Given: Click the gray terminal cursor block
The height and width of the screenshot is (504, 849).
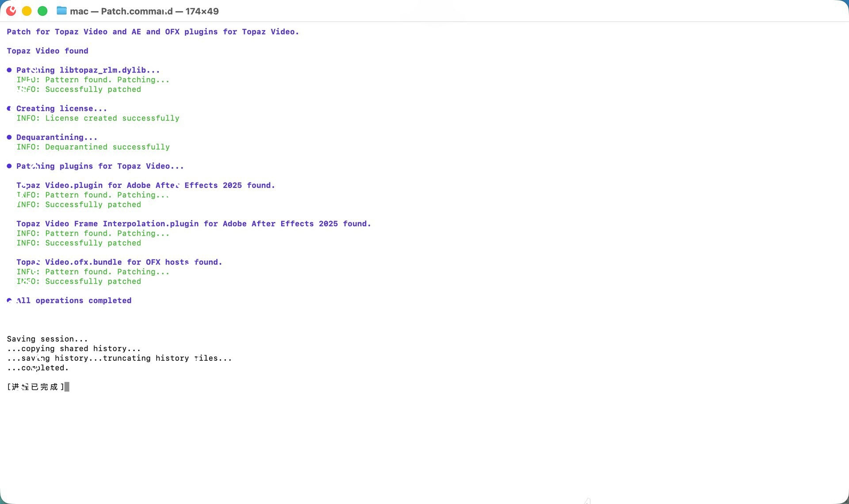Looking at the screenshot, I should click(67, 387).
